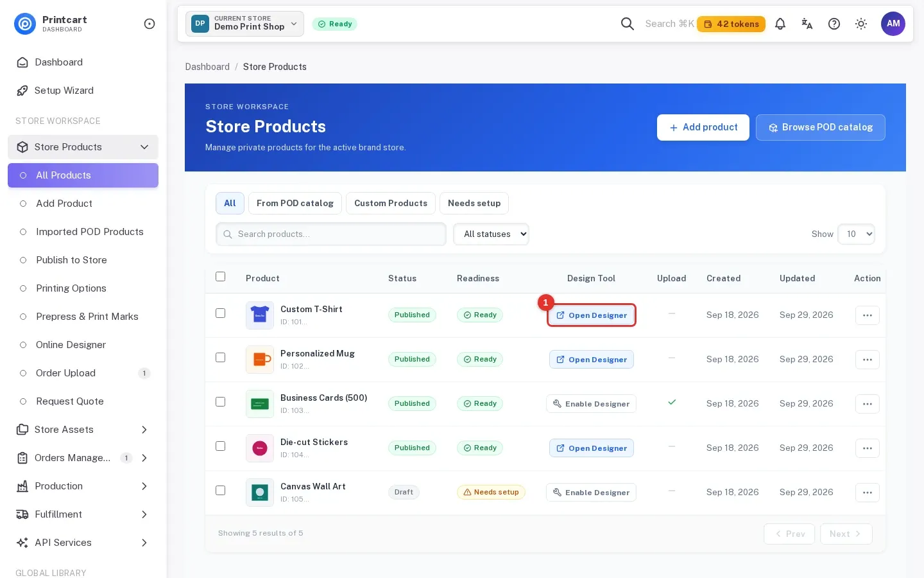
Task: Switch to the From POD catalog tab
Action: tap(295, 203)
